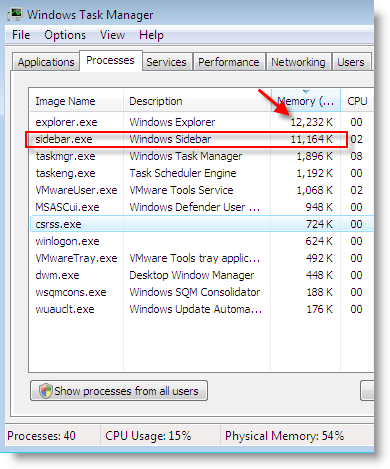
Task: Click Show processes from all users button
Action: (x=119, y=391)
